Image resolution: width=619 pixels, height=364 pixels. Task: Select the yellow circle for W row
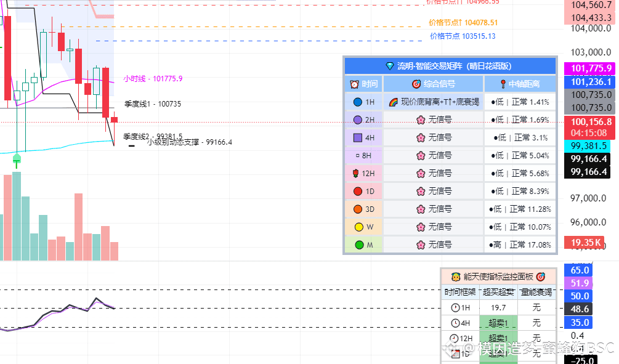359,227
